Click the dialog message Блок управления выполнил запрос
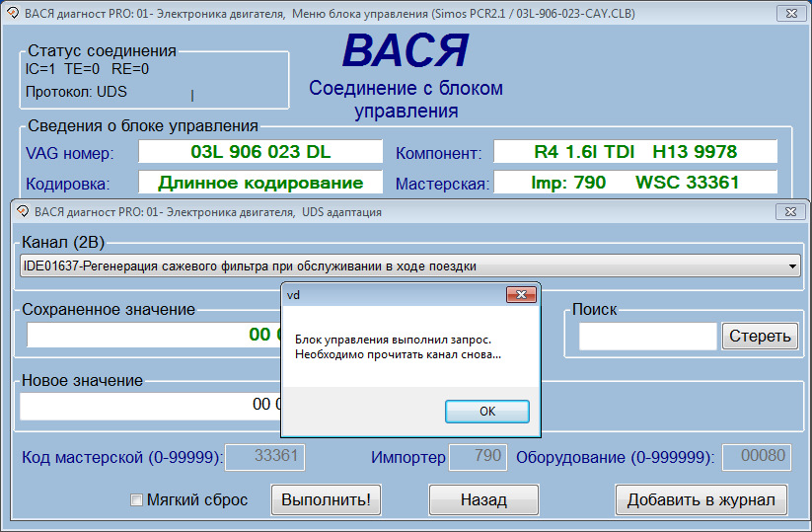 [x=393, y=340]
